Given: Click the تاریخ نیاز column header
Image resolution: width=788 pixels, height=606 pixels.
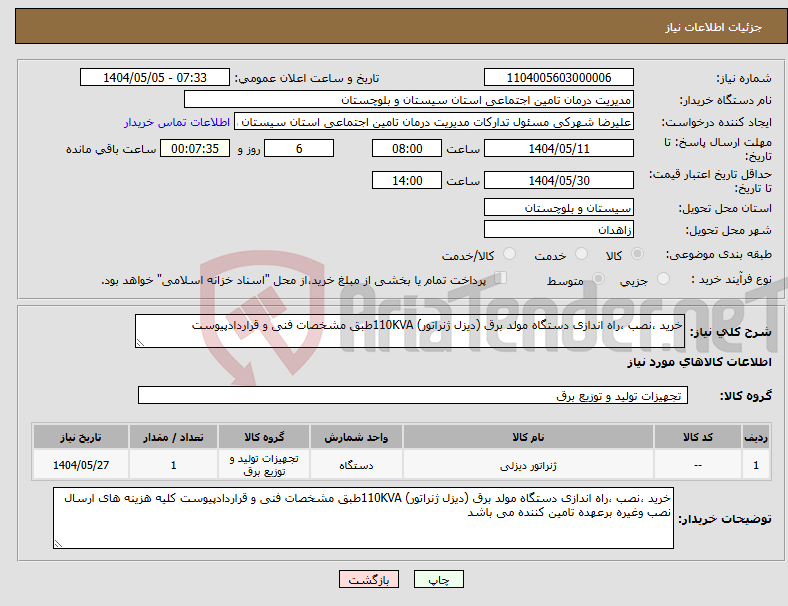Looking at the screenshot, I should pos(81,437).
